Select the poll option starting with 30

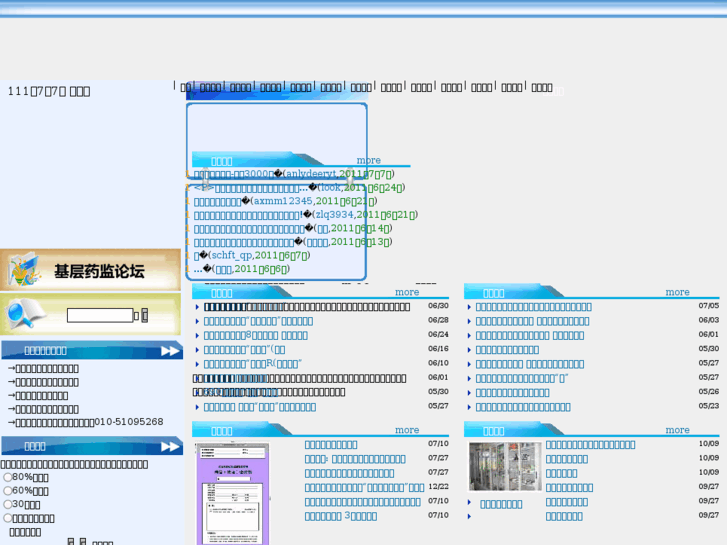7,504
